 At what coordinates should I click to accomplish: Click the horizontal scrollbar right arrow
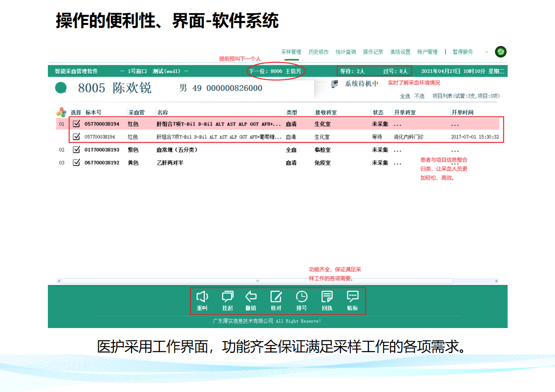497,281
